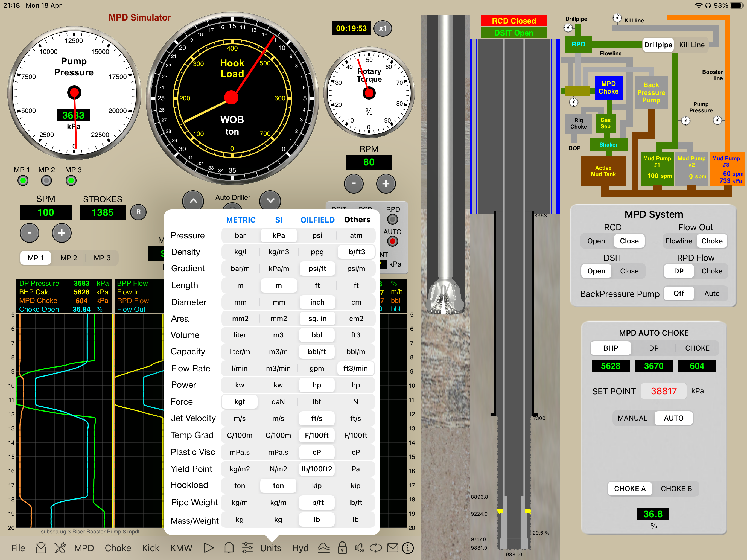This screenshot has height=560, width=747.
Task: Click the SET POINT value field
Action: coord(663,391)
